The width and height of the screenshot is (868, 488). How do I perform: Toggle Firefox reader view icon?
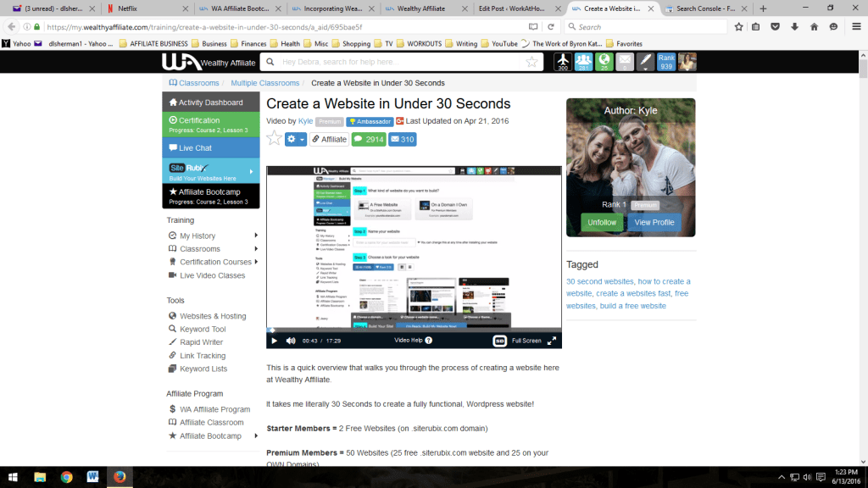tap(533, 26)
